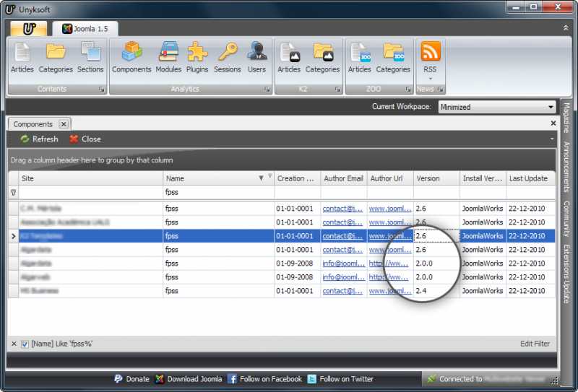The image size is (578, 392).
Task: Expand the ZOO group launcher
Action: (408, 90)
